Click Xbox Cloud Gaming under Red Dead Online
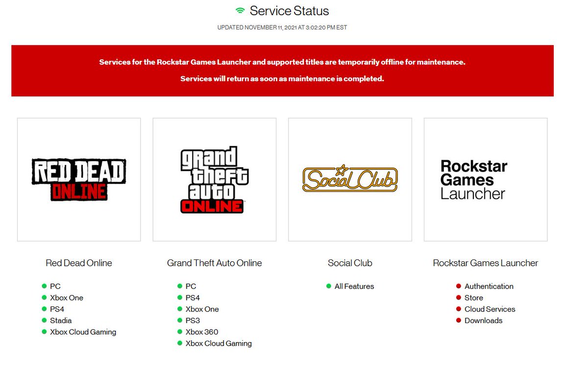The width and height of the screenshot is (588, 373). (x=83, y=332)
